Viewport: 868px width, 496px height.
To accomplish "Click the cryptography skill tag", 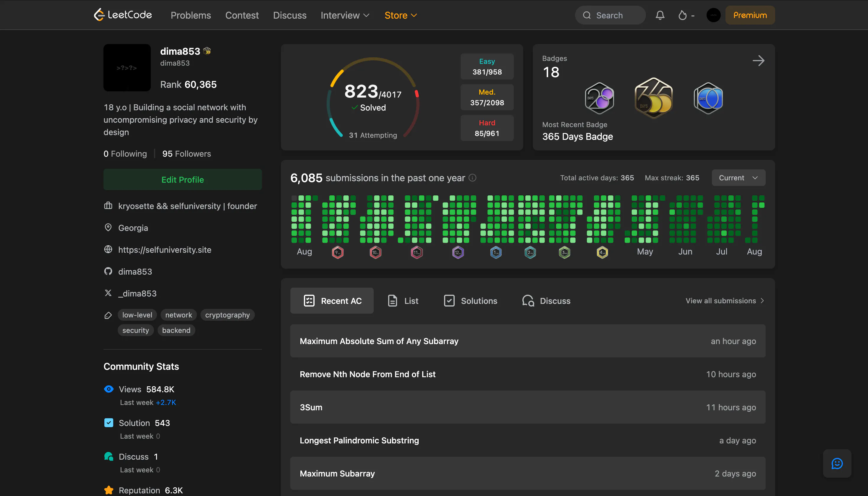I will pos(227,315).
